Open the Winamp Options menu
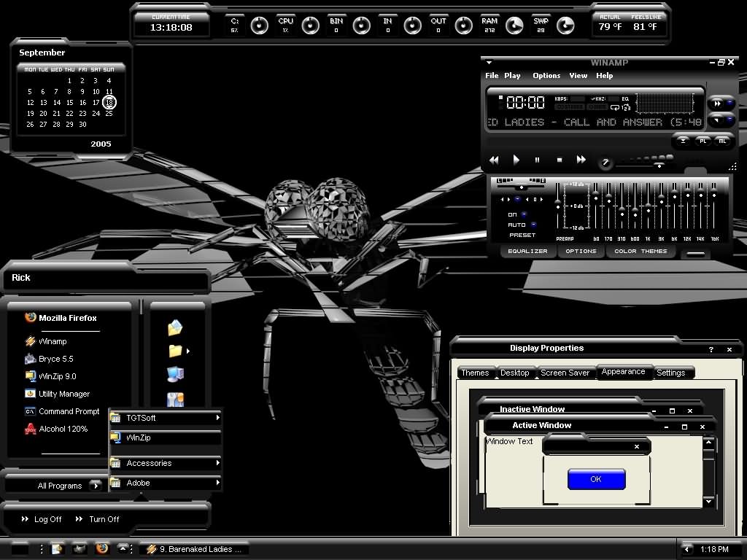Image resolution: width=747 pixels, height=560 pixels. click(546, 76)
